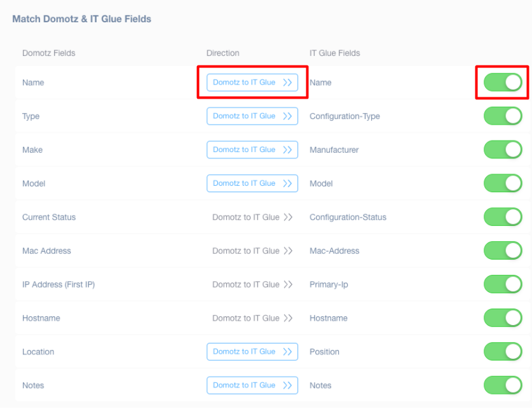Click the Location row direction button
The height and width of the screenshot is (411, 532).
252,352
